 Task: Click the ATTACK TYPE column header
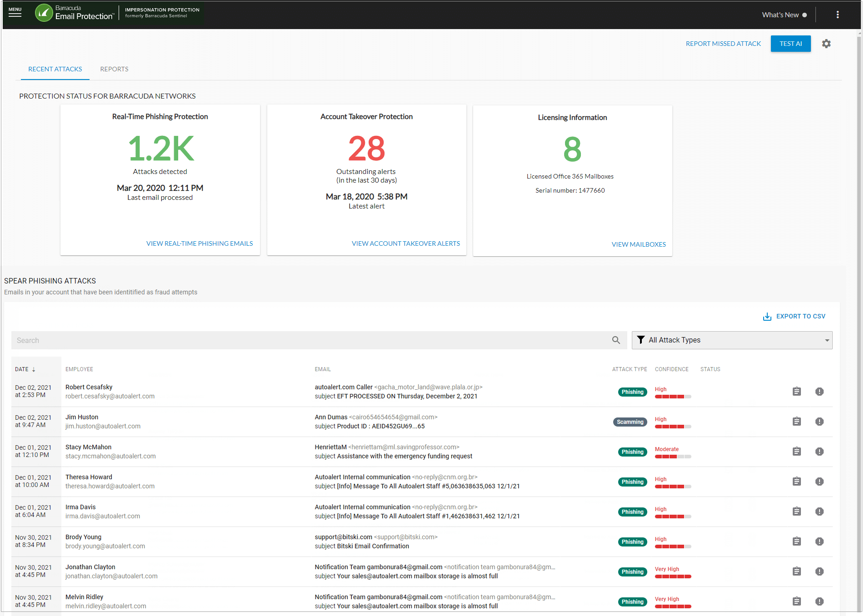[x=630, y=369]
